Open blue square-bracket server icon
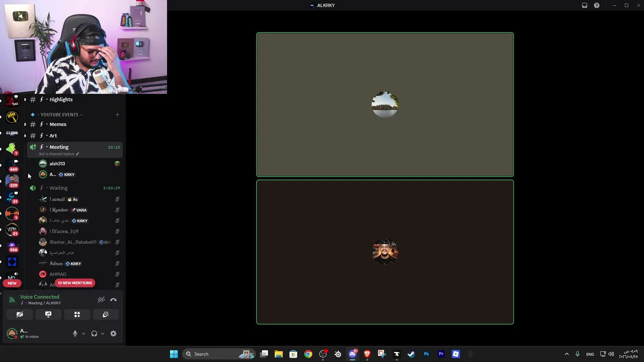Image resolution: width=644 pixels, height=362 pixels. click(x=12, y=261)
